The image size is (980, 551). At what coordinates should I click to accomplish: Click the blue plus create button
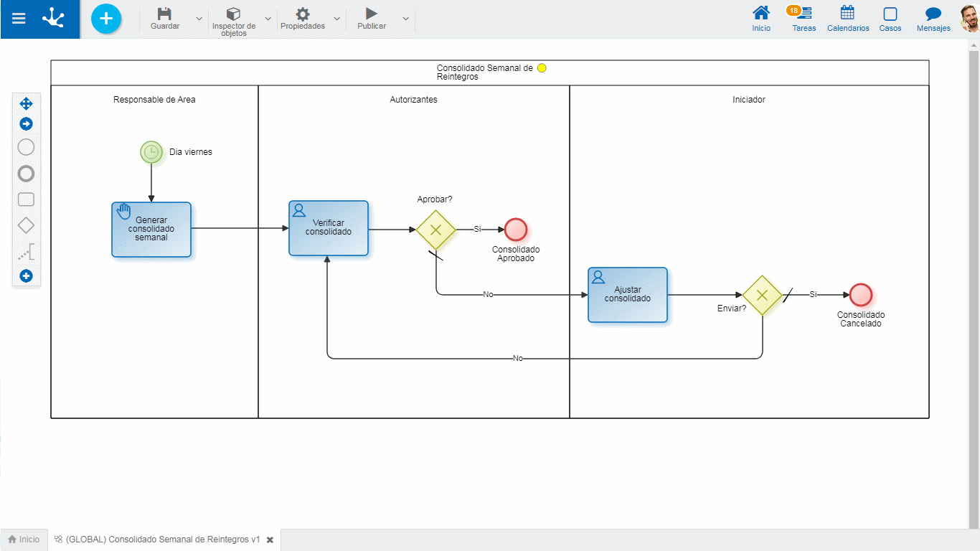point(106,19)
